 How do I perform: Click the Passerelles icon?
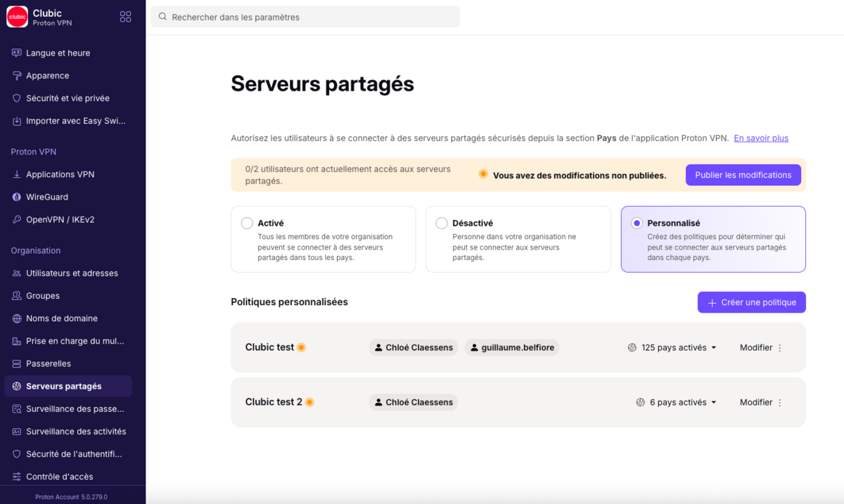point(17,363)
